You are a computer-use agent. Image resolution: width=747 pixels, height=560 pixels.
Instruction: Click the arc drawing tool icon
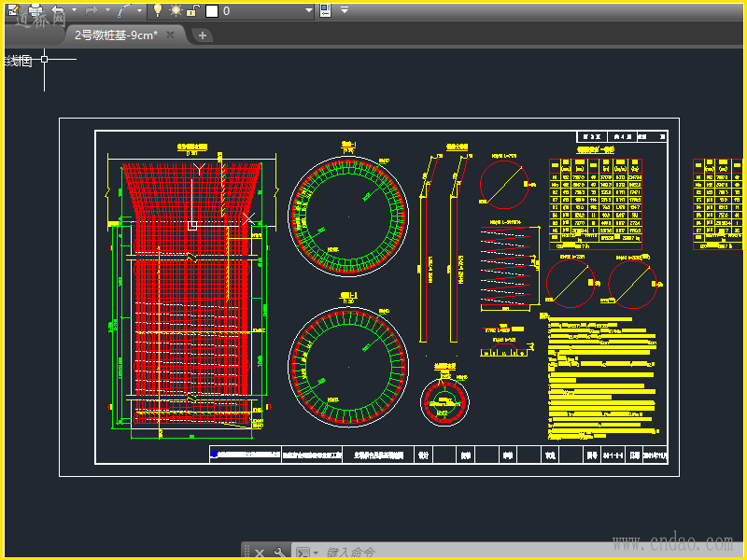[x=125, y=10]
